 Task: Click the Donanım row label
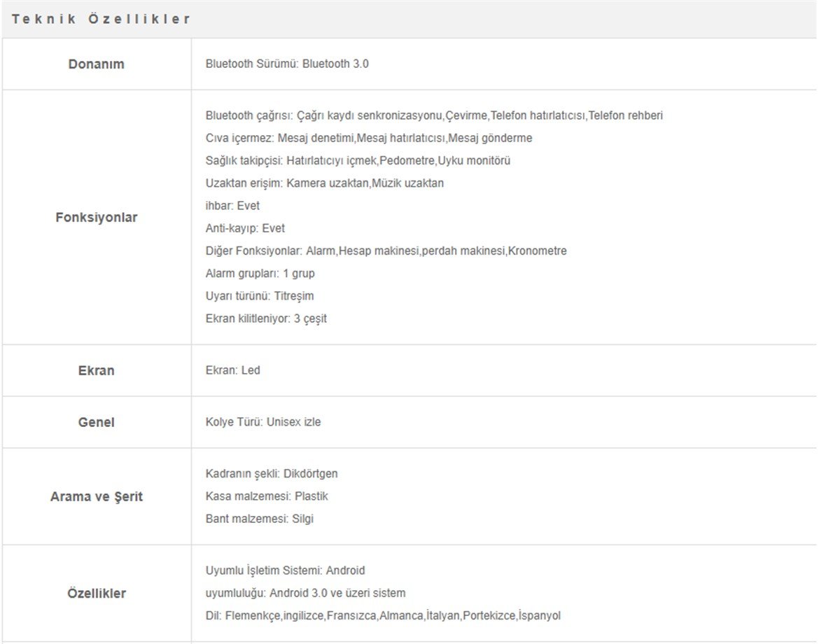click(97, 64)
